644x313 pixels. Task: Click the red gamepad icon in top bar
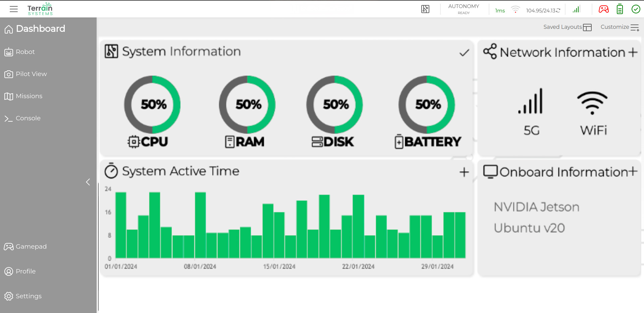[603, 9]
